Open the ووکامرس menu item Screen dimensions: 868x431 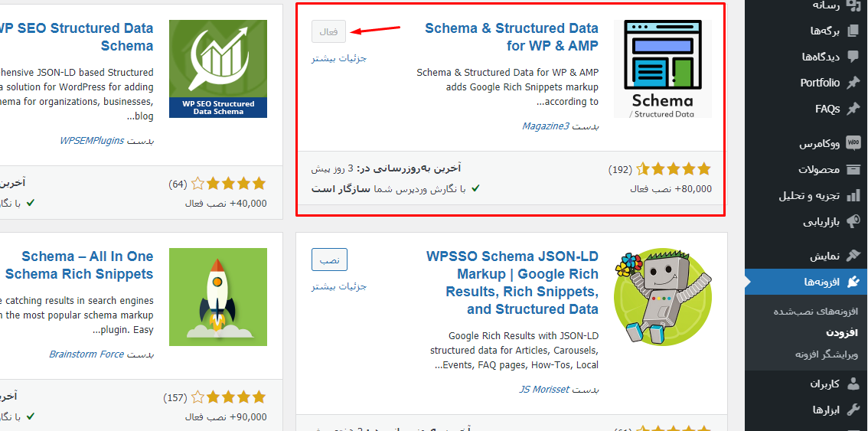click(806, 143)
